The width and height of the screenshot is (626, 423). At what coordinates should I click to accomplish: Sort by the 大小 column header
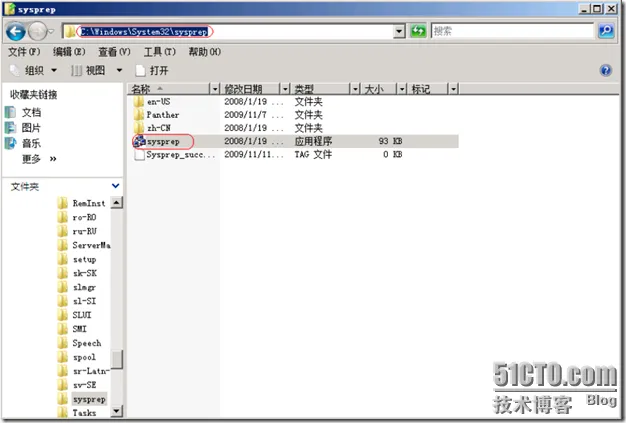point(379,89)
